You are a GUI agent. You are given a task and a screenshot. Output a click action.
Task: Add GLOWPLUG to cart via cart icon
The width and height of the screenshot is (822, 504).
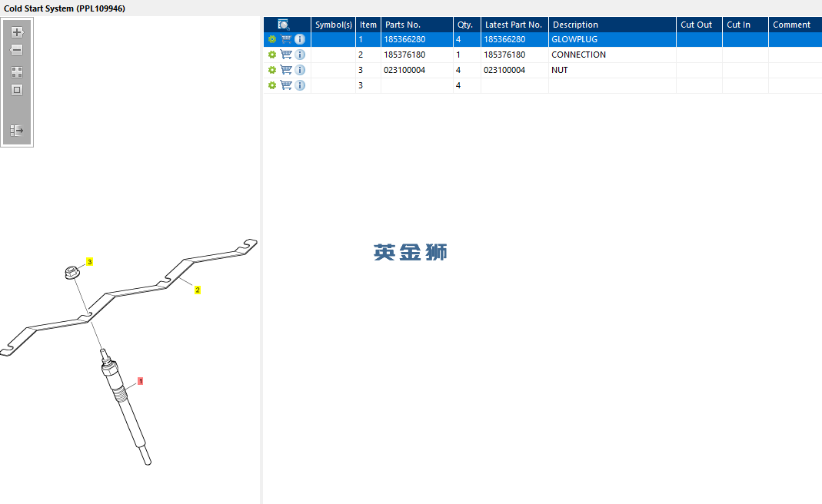pyautogui.click(x=286, y=39)
